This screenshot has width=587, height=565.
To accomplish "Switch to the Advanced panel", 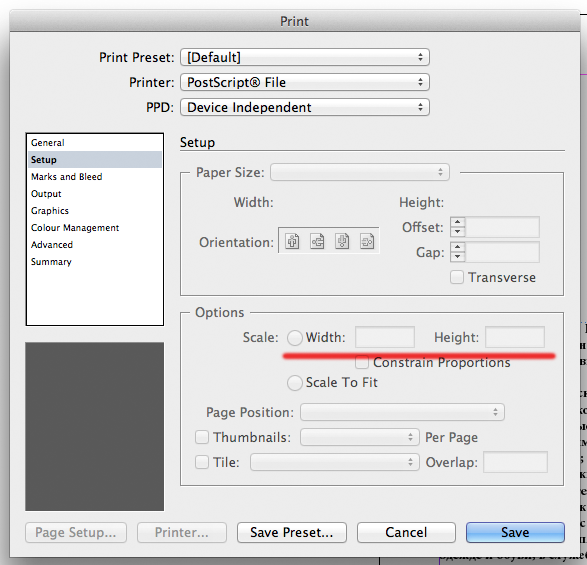I will (95, 244).
